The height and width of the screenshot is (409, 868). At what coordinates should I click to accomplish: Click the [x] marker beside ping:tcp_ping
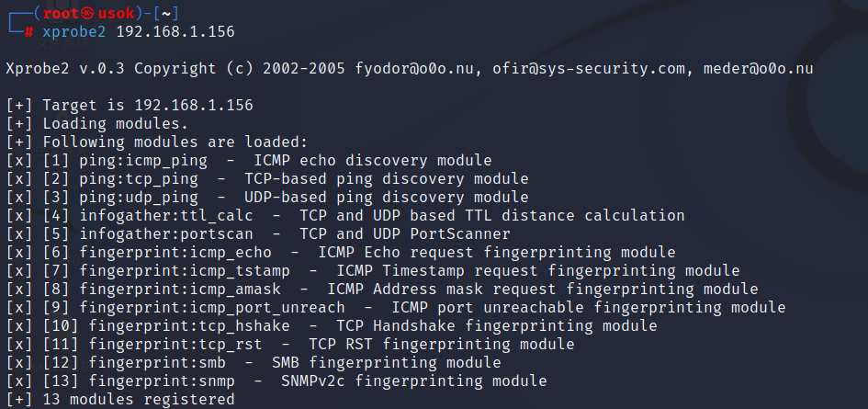click(x=19, y=179)
